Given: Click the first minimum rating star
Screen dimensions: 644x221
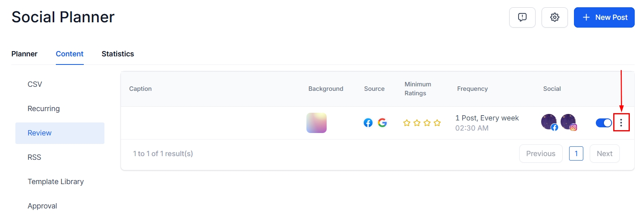Looking at the screenshot, I should 407,123.
